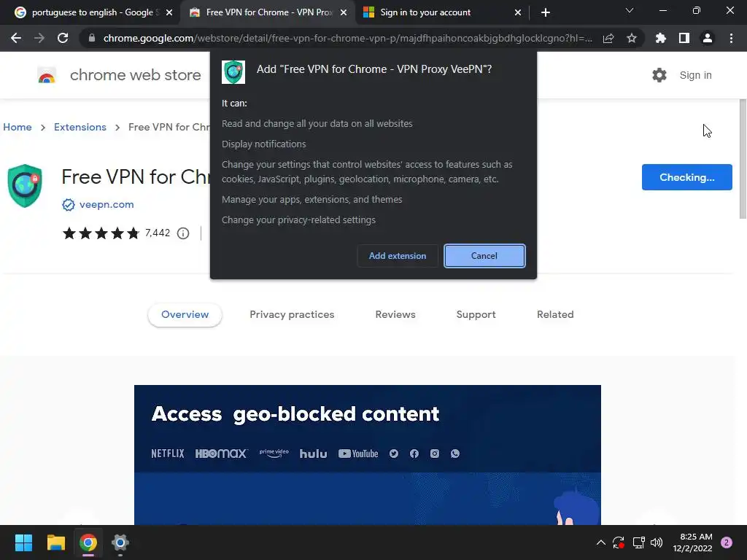The height and width of the screenshot is (560, 747).
Task: Cancel the add extension dialog
Action: click(484, 256)
